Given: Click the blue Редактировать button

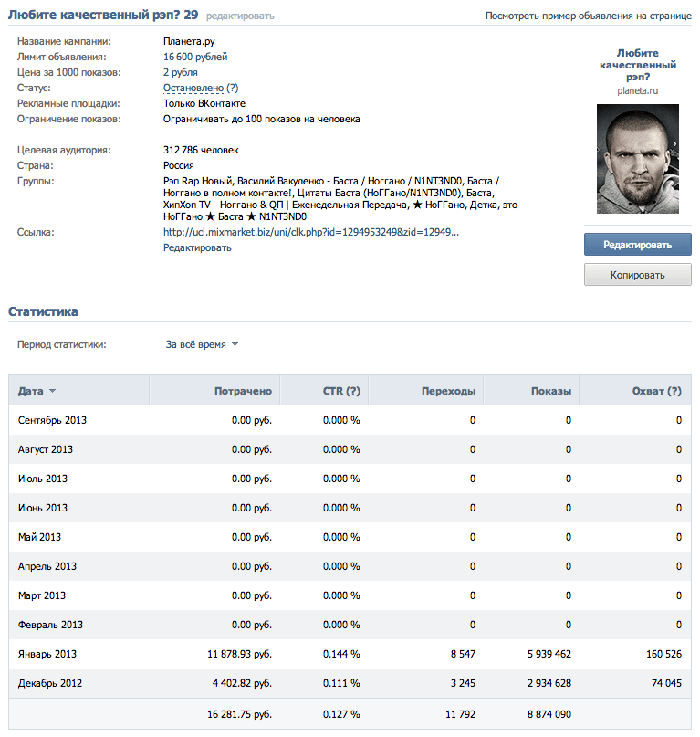Looking at the screenshot, I should click(638, 245).
